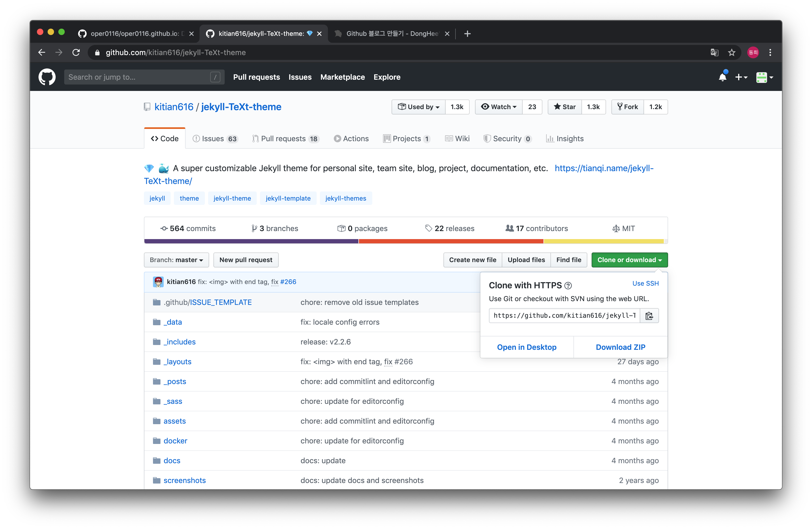Click Download ZIP

[621, 347]
